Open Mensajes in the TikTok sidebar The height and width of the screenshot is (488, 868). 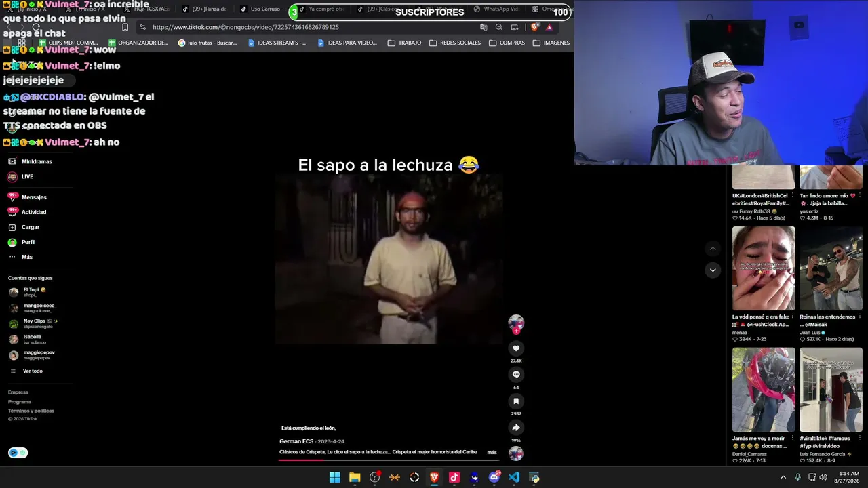27,197
